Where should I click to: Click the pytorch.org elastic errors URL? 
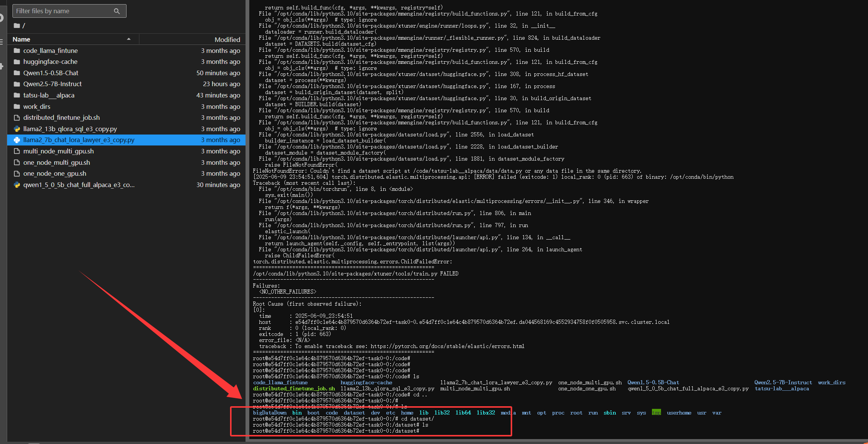[x=447, y=346]
